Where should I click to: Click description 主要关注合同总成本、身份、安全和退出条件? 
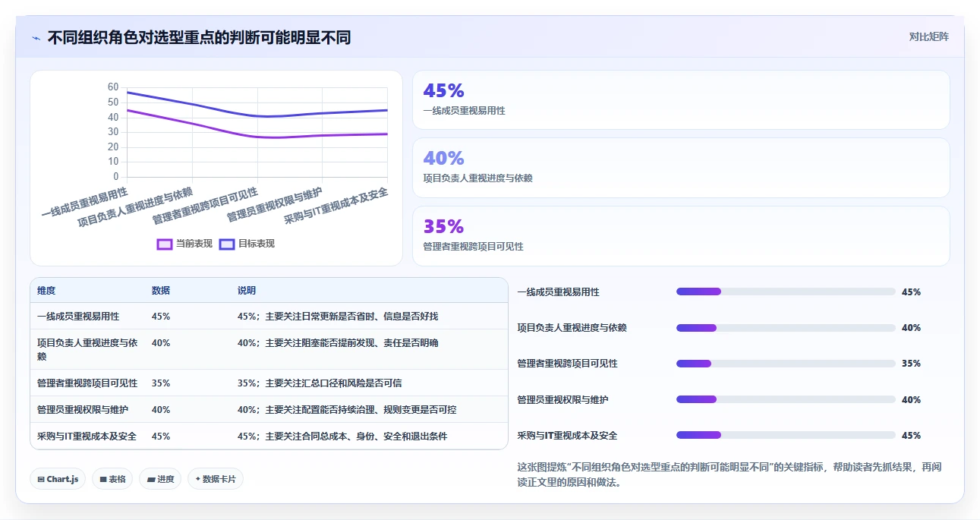(356, 436)
